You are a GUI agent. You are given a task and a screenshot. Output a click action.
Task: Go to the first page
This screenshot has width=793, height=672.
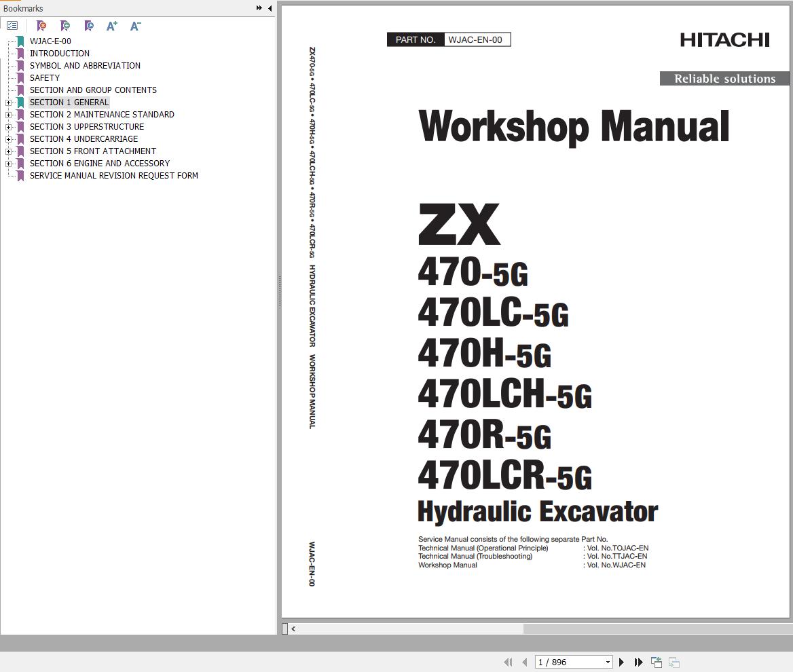point(508,662)
